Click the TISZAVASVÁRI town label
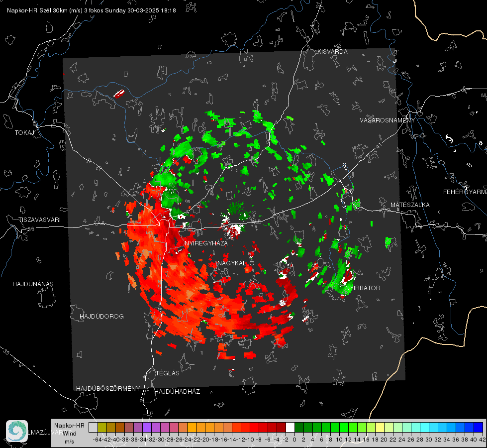Screen dimensions: 487x448 (40, 220)
